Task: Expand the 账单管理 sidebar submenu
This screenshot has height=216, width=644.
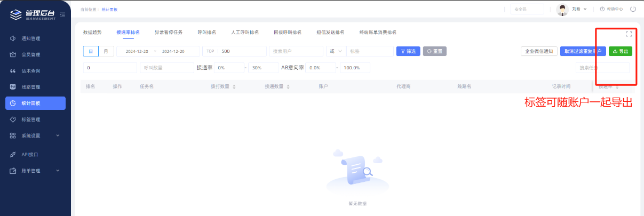Action: 57,171
